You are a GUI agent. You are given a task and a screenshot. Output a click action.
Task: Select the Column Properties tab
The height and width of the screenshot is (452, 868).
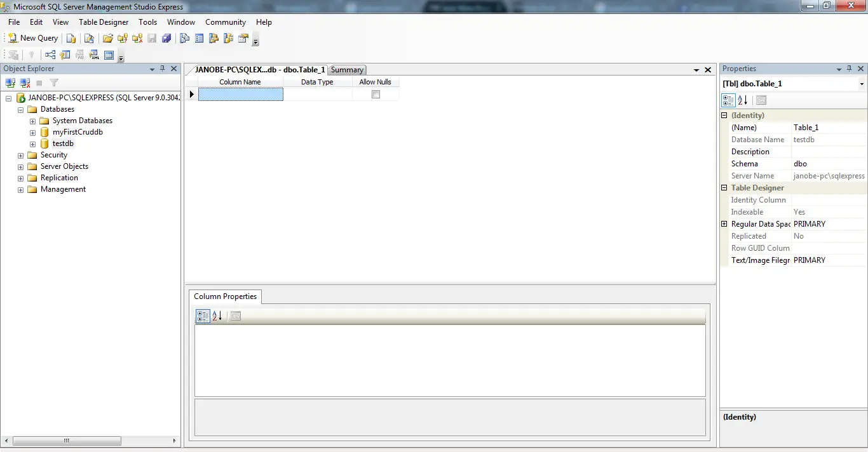pyautogui.click(x=225, y=296)
